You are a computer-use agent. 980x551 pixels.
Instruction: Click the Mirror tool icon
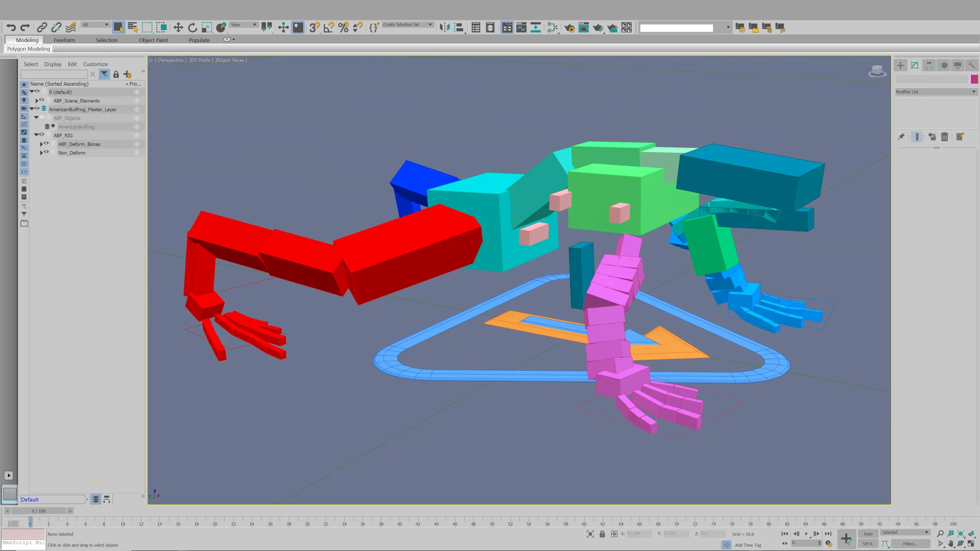(x=444, y=27)
